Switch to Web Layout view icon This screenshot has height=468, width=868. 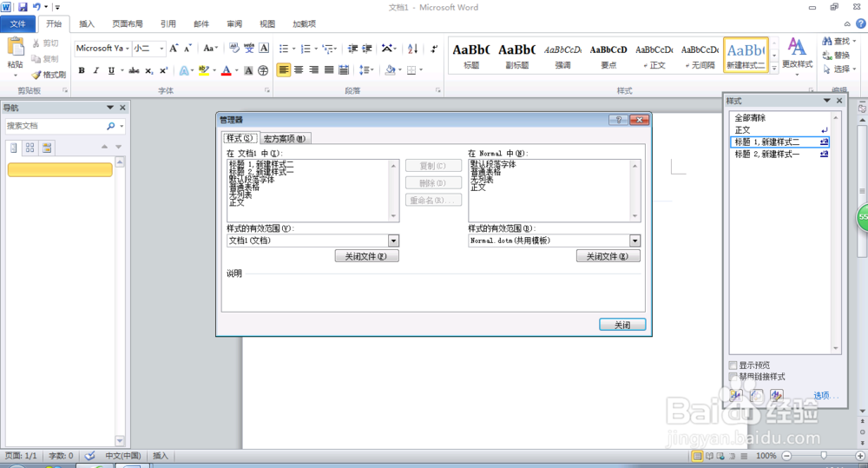click(x=720, y=456)
